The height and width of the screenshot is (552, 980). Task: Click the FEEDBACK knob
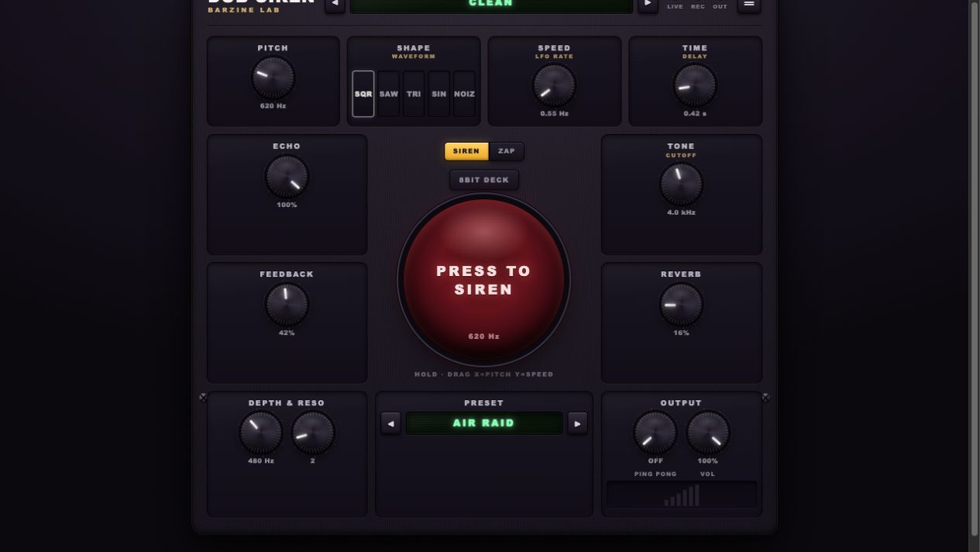point(287,305)
